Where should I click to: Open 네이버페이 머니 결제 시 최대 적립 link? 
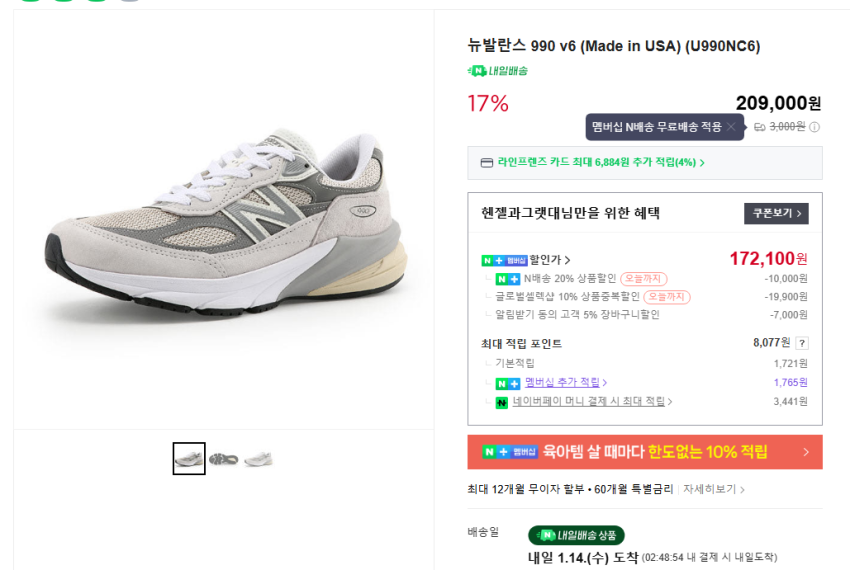tap(592, 402)
